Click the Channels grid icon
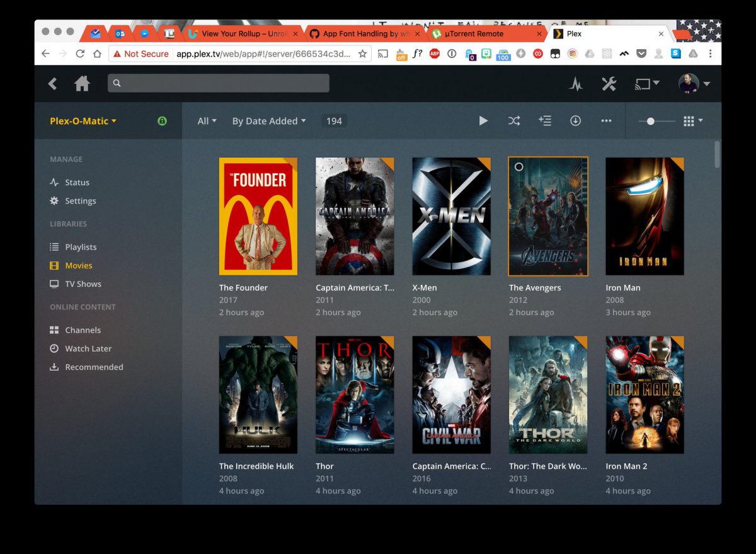 point(54,330)
